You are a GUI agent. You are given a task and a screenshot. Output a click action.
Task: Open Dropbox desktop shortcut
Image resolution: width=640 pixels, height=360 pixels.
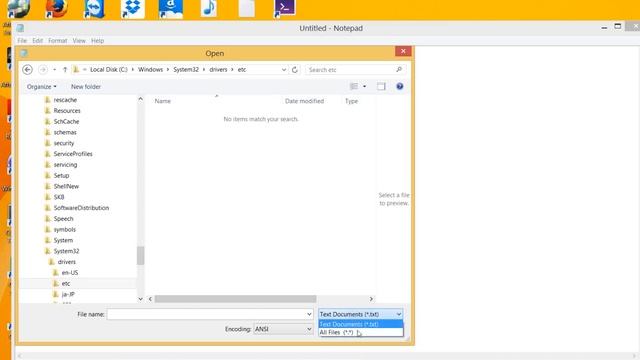click(x=133, y=8)
